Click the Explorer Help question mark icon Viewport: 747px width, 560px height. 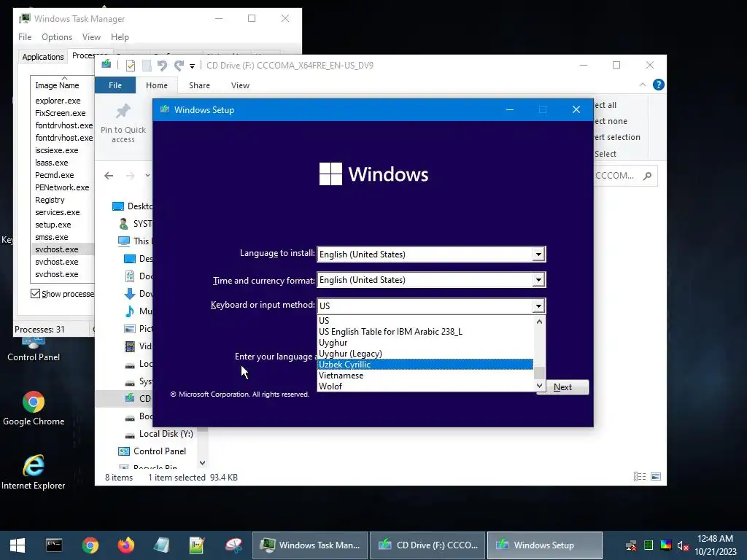coord(659,85)
